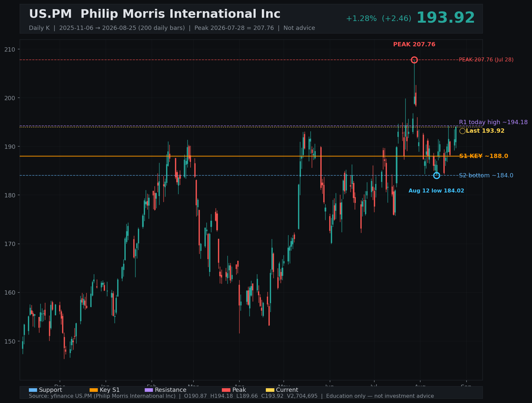
Task: Click the orange Key S1 legend swatch
Action: click(94, 390)
